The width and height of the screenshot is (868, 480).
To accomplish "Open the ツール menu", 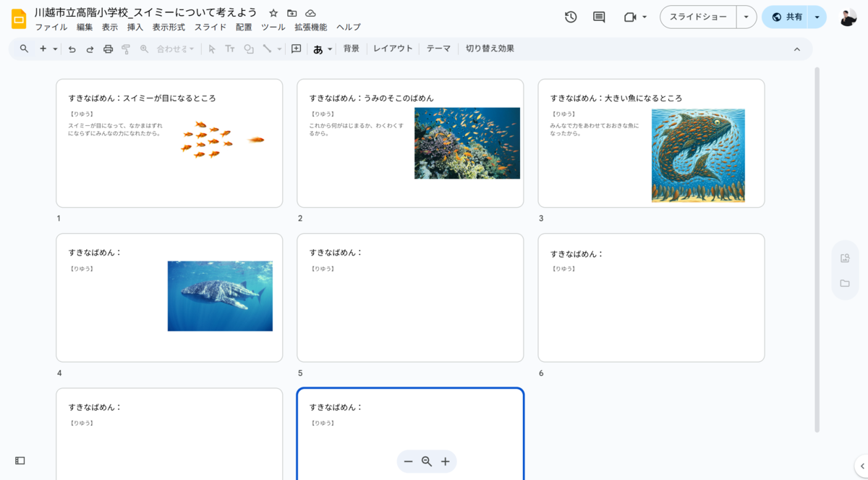I will (273, 28).
